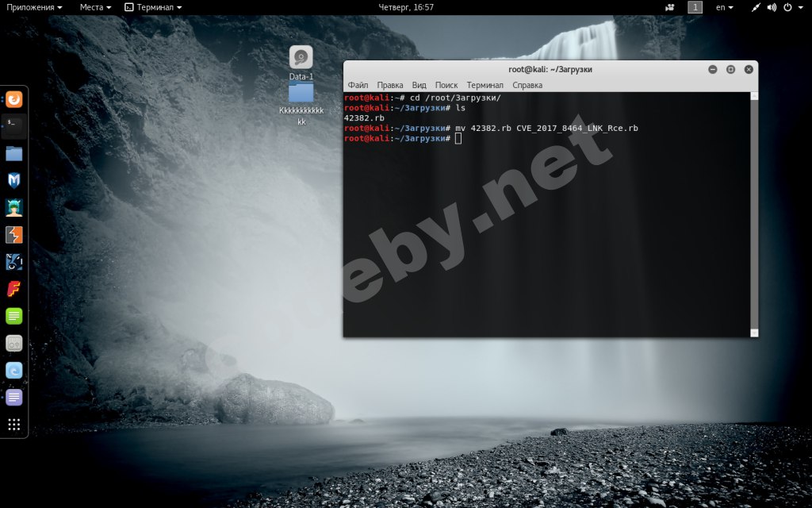Click the CVE_2017_8464_LNK_Rce.rb filename text
The image size is (812, 508).
[577, 128]
